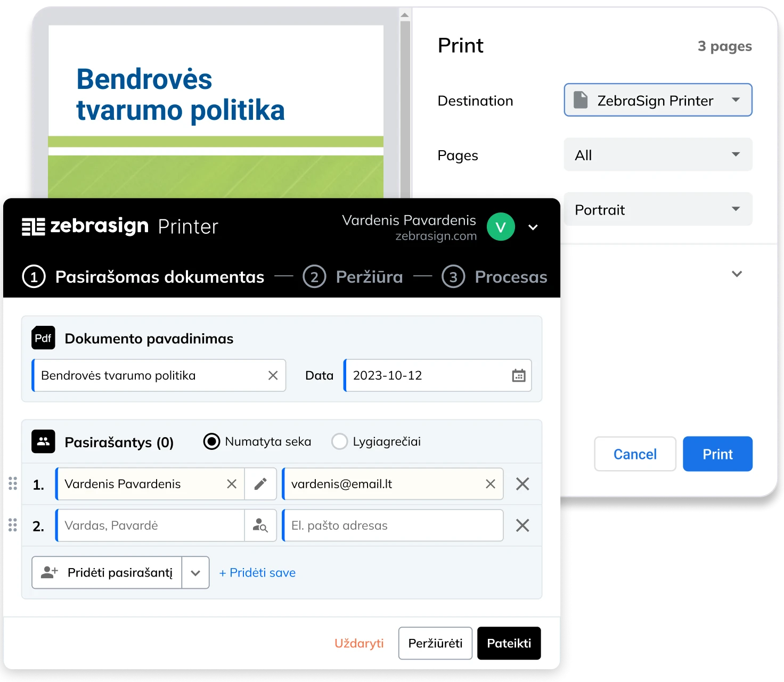Open the Portrait orientation dropdown
Image resolution: width=784 pixels, height=682 pixels.
click(x=658, y=209)
